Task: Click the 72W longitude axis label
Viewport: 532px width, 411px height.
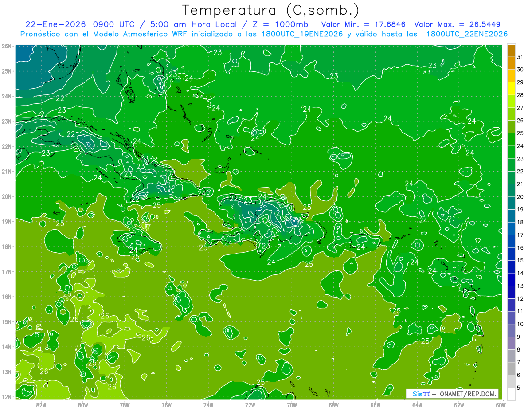Action: (250, 405)
